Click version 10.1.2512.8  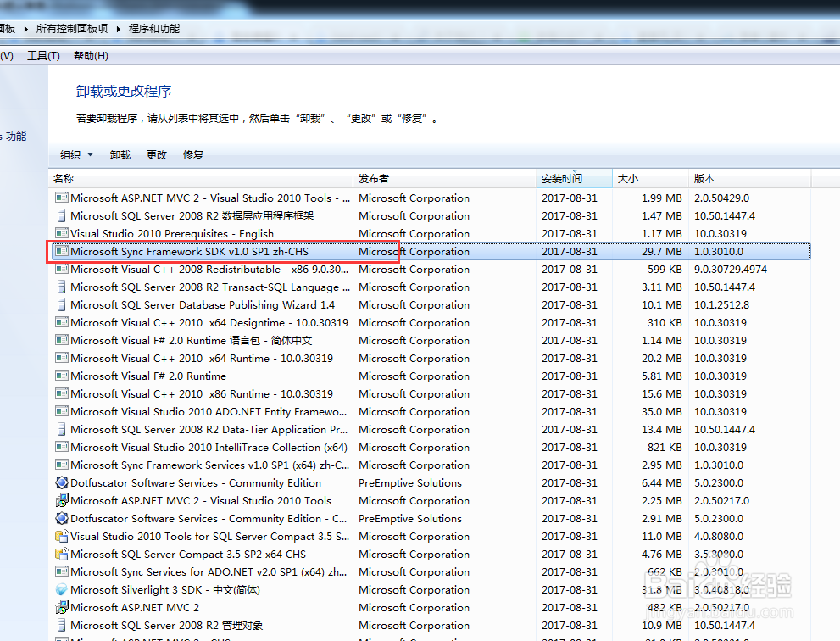721,305
